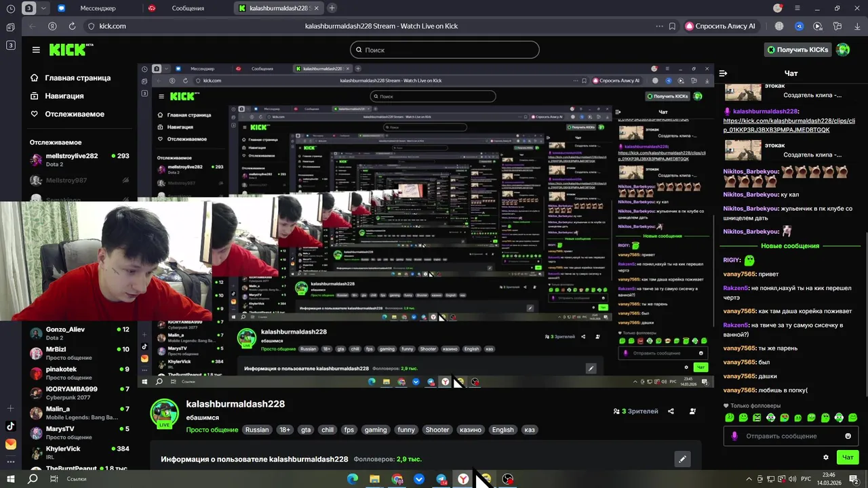Open Malin_a channel in sidebar
Image resolution: width=868 pixels, height=488 pixels.
(79, 413)
